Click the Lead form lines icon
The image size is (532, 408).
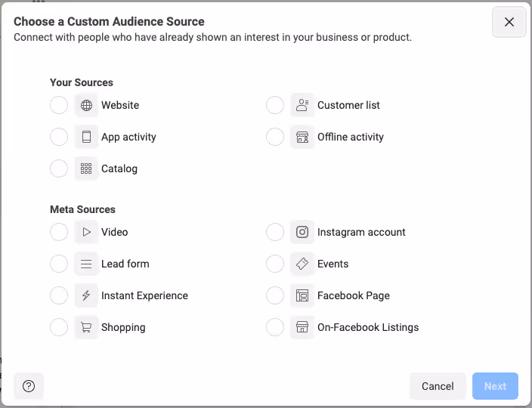pyautogui.click(x=86, y=264)
